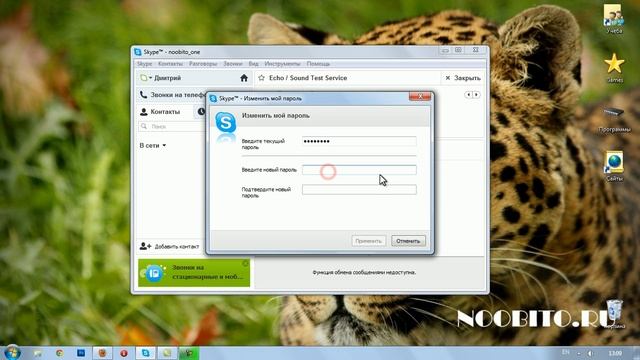The width and height of the screenshot is (640, 360).
Task: Open the Звонки menu
Action: [233, 64]
